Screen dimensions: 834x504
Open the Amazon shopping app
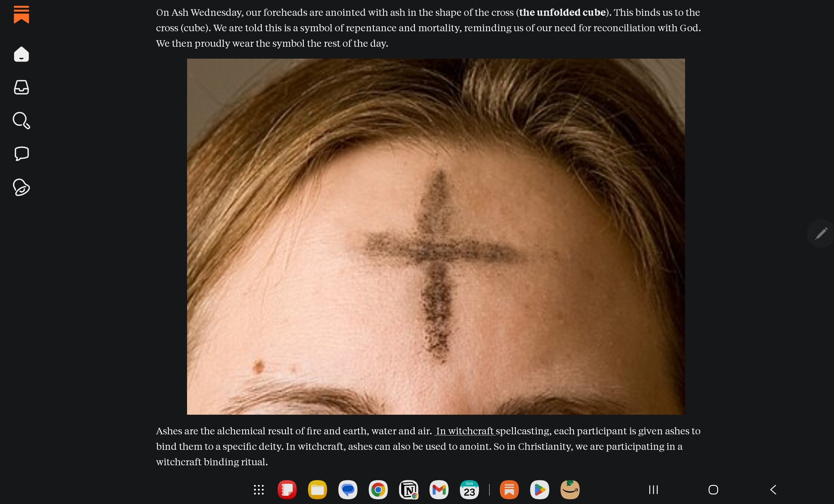pos(570,489)
